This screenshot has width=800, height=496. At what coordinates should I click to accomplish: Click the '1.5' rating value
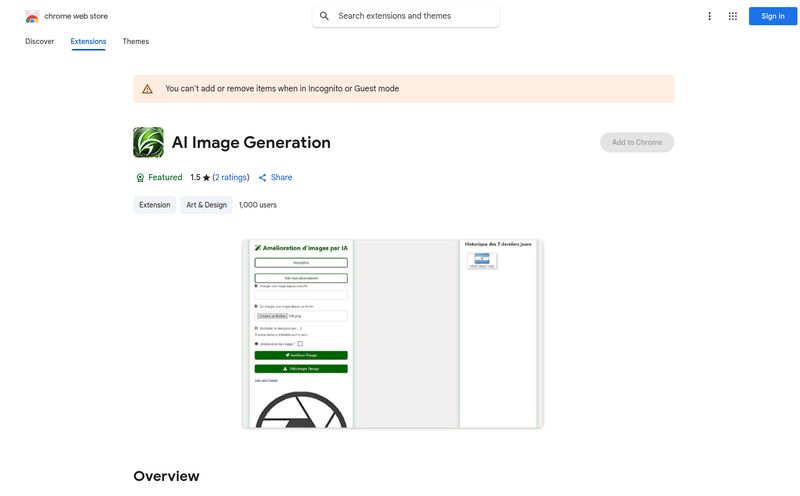point(195,178)
